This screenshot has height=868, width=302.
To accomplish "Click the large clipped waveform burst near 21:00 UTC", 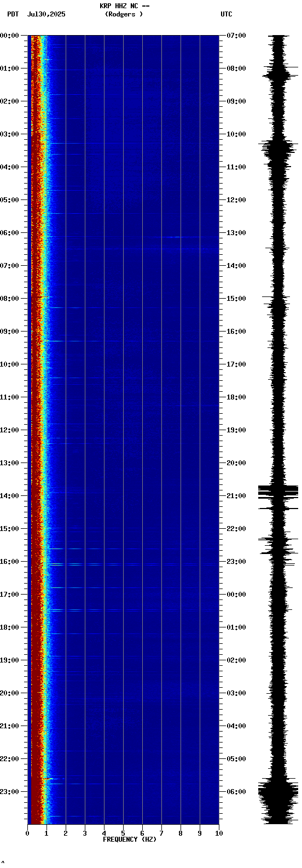I will [x=278, y=491].
